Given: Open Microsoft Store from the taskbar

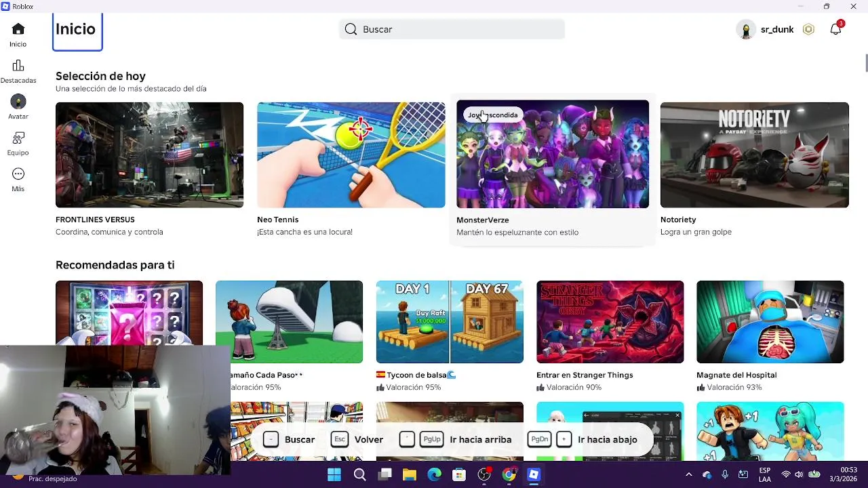Looking at the screenshot, I should (459, 474).
